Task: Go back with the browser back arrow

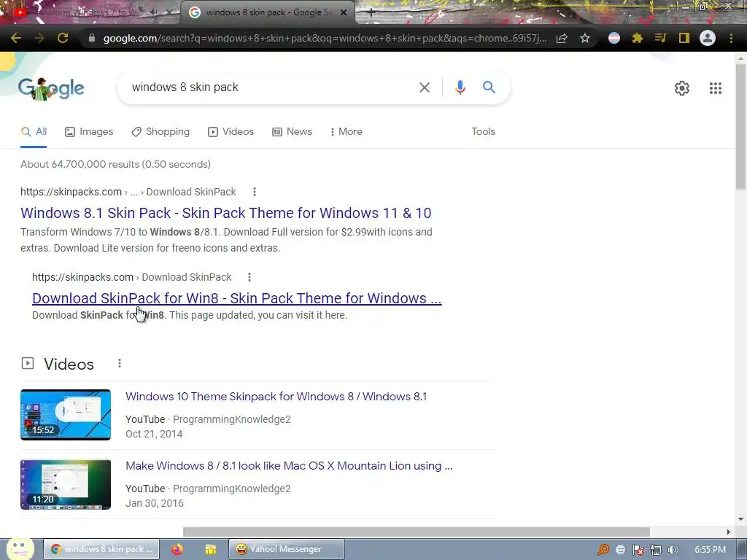Action: [16, 38]
